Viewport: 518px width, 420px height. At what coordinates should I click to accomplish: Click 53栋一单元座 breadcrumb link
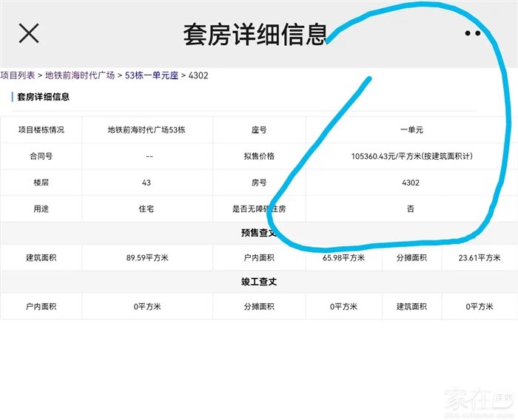pyautogui.click(x=152, y=75)
